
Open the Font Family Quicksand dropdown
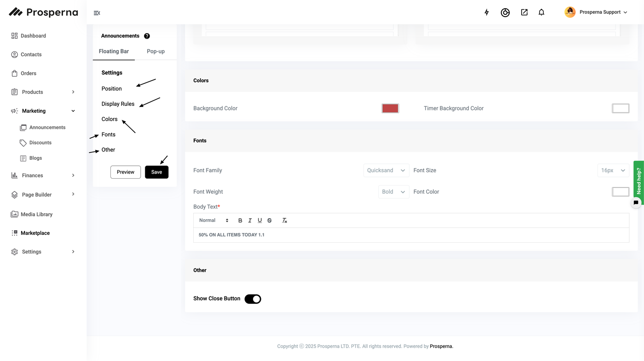386,170
